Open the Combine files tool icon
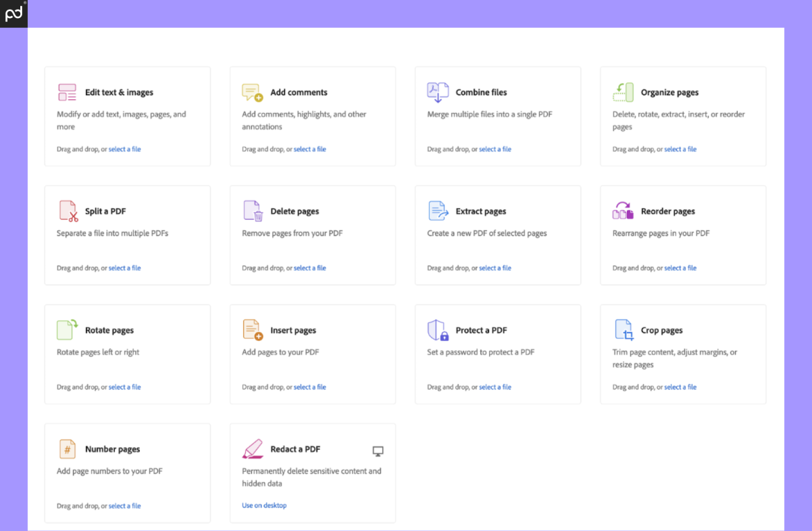 click(x=437, y=92)
